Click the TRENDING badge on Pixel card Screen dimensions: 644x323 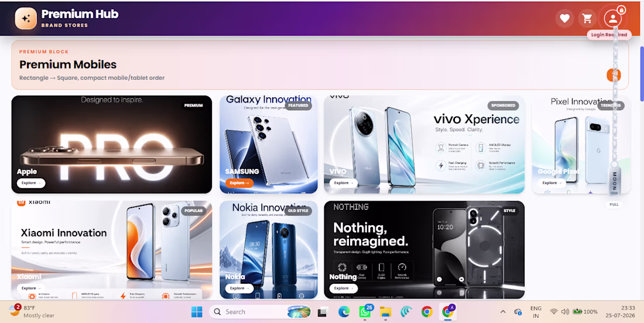click(x=611, y=106)
